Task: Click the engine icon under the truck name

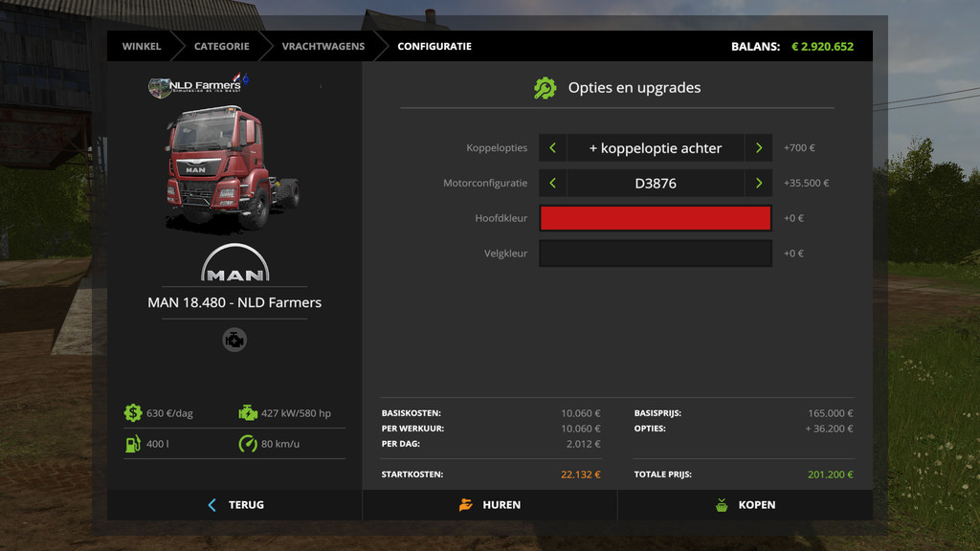Action: pyautogui.click(x=234, y=340)
